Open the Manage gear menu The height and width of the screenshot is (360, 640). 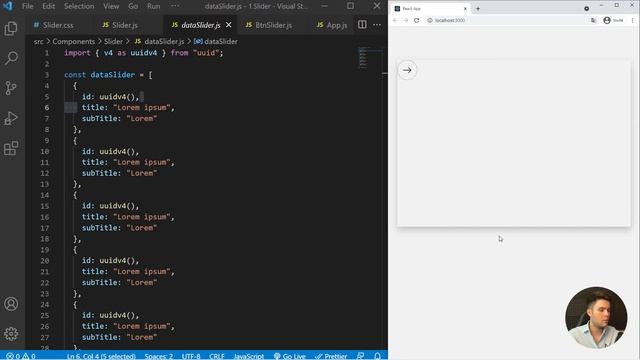[11, 334]
